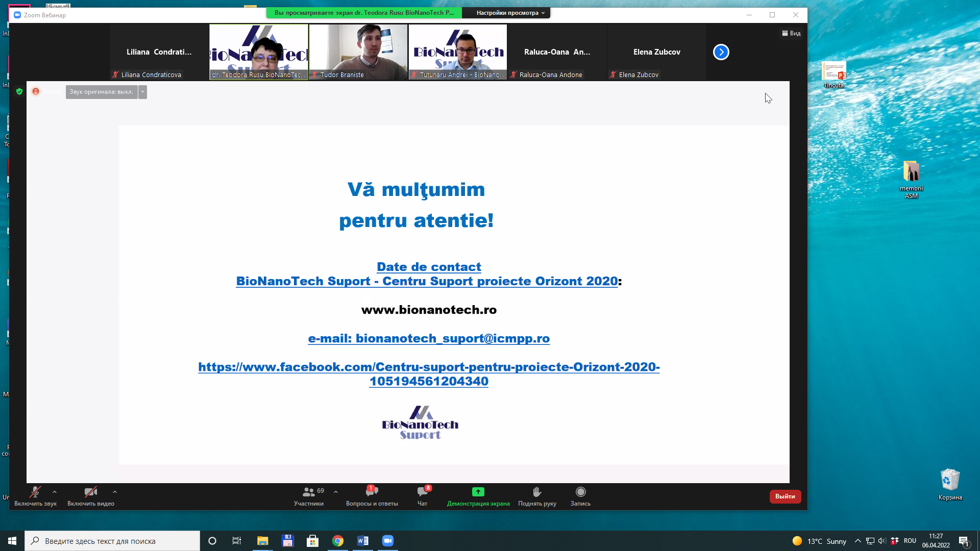Switch ROU keyboard language
Viewport: 980px width, 551px height.
click(910, 541)
